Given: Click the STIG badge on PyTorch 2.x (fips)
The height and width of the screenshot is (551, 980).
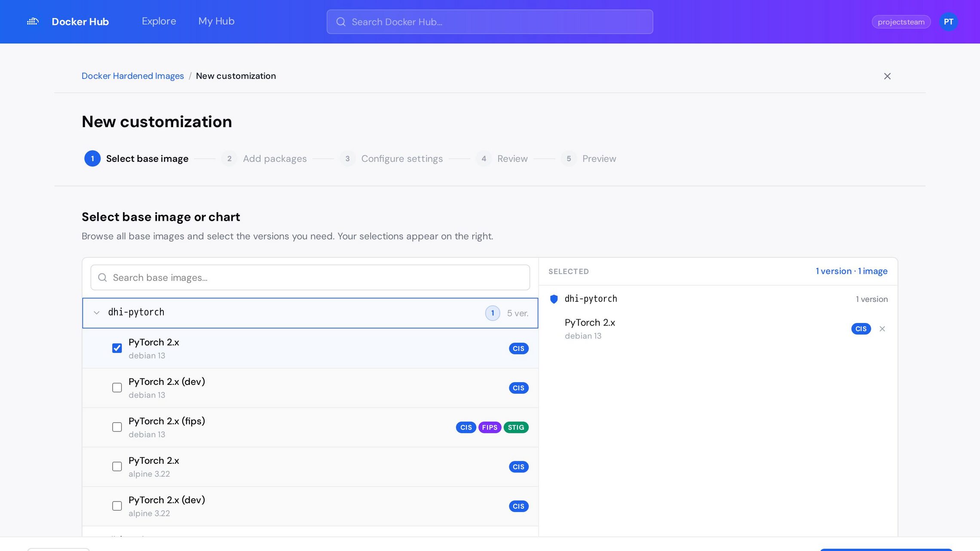Looking at the screenshot, I should point(516,427).
